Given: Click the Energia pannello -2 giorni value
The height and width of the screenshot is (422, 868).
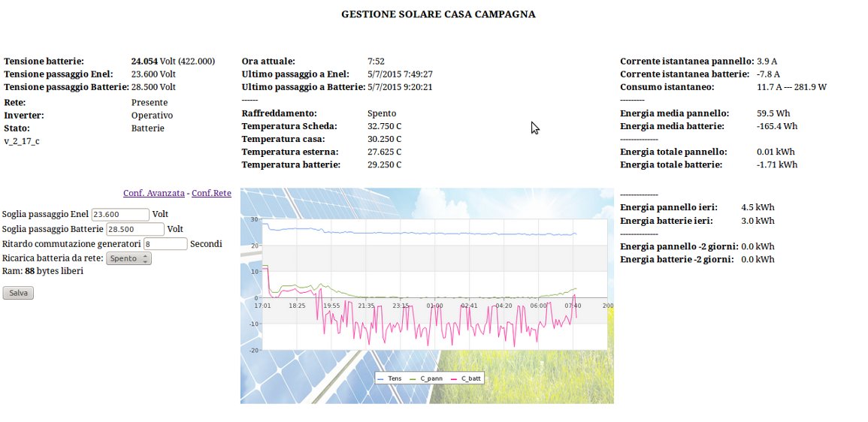Looking at the screenshot, I should [758, 247].
